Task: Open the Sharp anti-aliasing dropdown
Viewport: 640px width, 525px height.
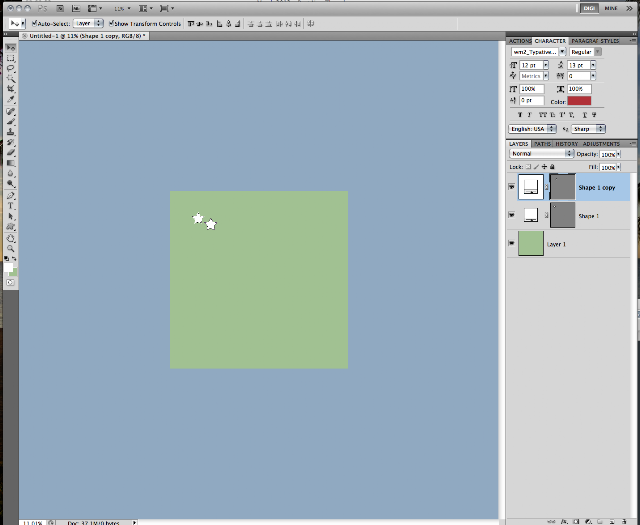Action: (588, 129)
